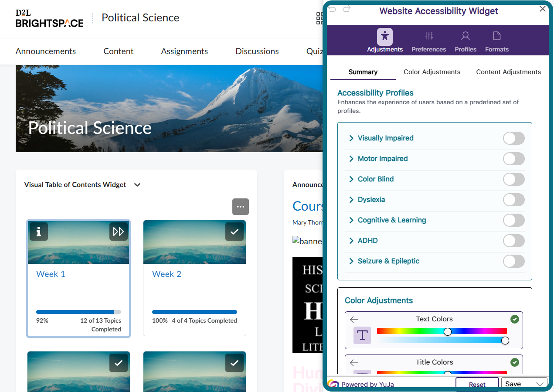Screen dimensions: 554x392
Task: Click the Political Science mountain banner image
Action: click(170, 109)
